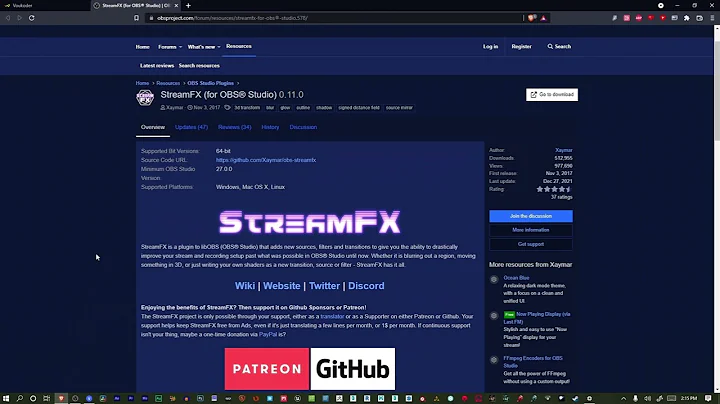The width and height of the screenshot is (720, 404).
Task: Open the StreamFX Twitter link
Action: (x=324, y=286)
